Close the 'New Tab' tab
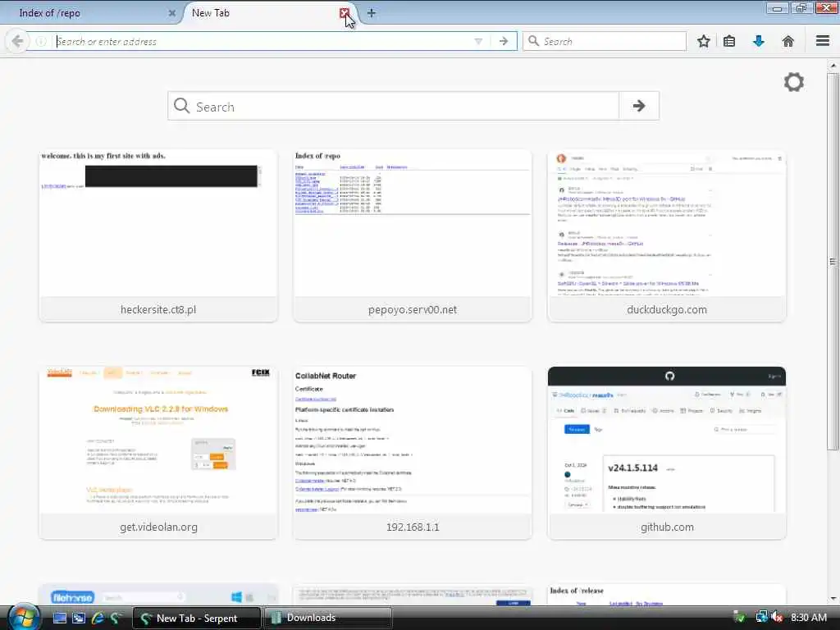Image resolution: width=840 pixels, height=630 pixels. click(344, 13)
